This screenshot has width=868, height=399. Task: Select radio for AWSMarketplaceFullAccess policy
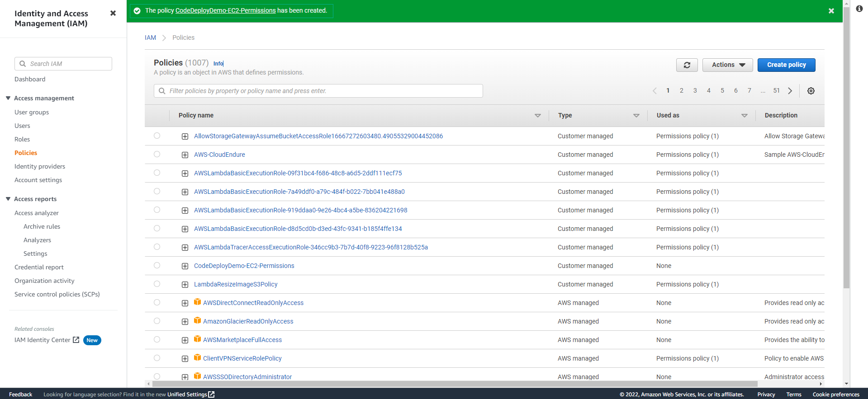coord(157,339)
